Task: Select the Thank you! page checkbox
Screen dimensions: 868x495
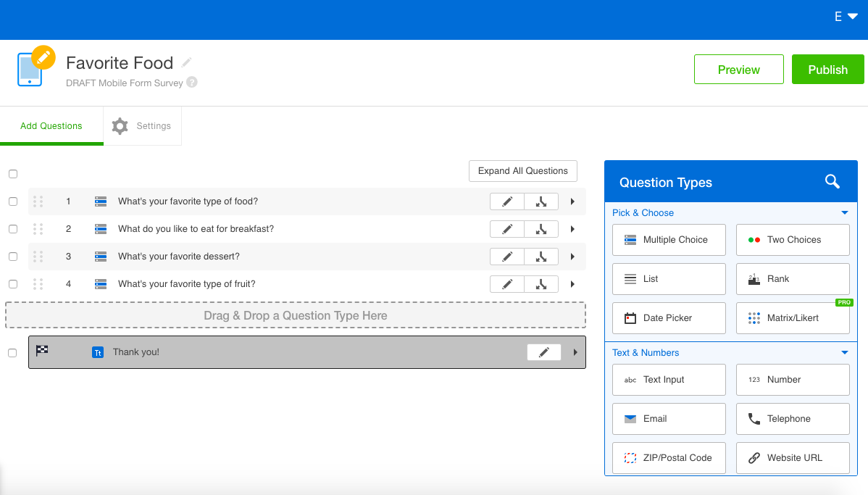Action: click(13, 353)
